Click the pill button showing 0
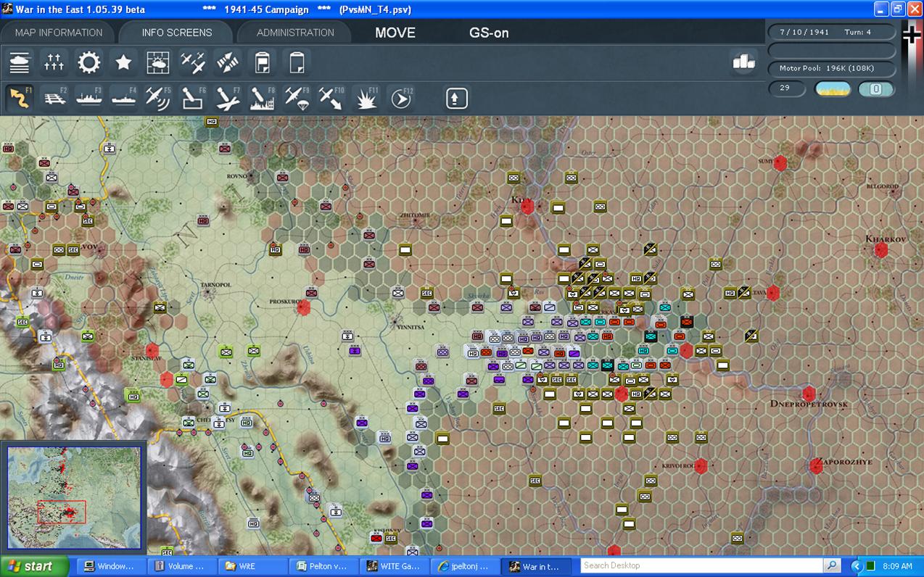924x577 pixels. pyautogui.click(x=876, y=89)
